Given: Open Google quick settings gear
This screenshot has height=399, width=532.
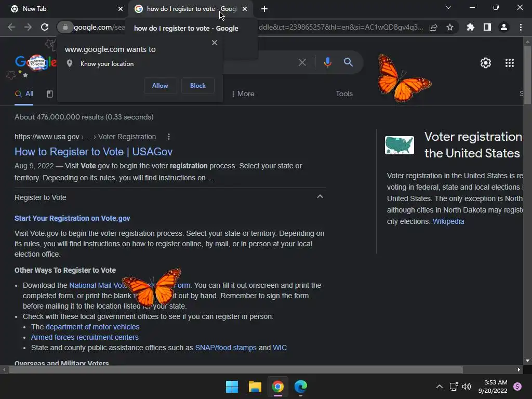Looking at the screenshot, I should pos(486,63).
